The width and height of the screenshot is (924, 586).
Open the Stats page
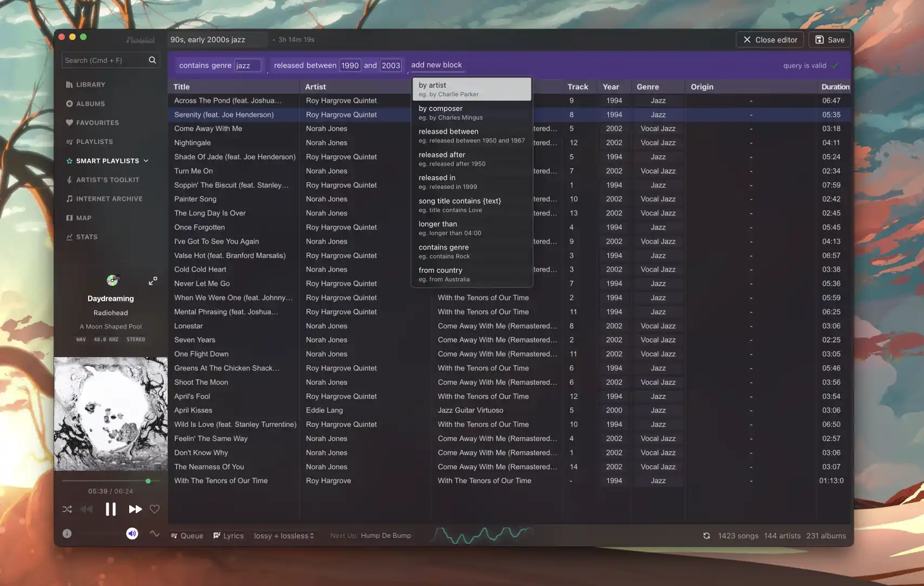click(x=82, y=236)
